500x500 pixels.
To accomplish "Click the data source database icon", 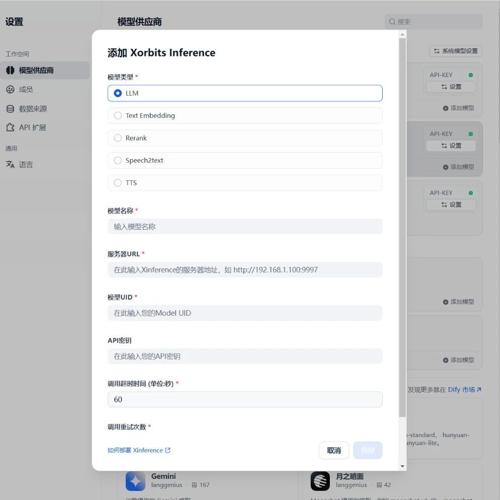I will [x=10, y=109].
